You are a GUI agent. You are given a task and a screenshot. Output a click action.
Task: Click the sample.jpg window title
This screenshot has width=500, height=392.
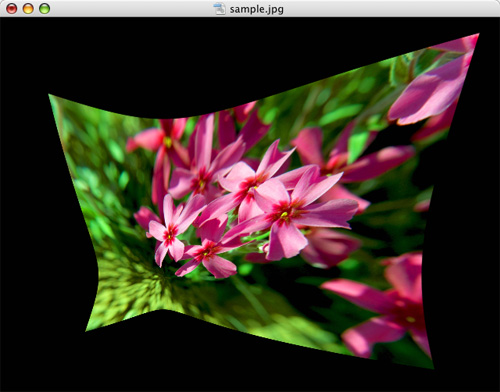pos(256,9)
